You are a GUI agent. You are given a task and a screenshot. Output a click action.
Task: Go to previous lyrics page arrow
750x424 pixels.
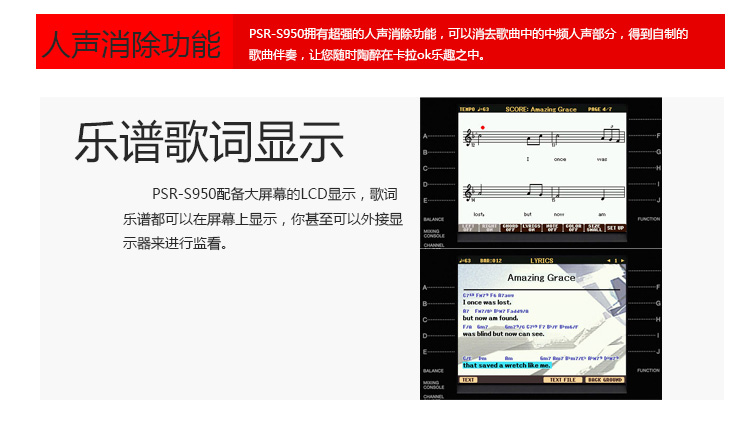pos(608,260)
